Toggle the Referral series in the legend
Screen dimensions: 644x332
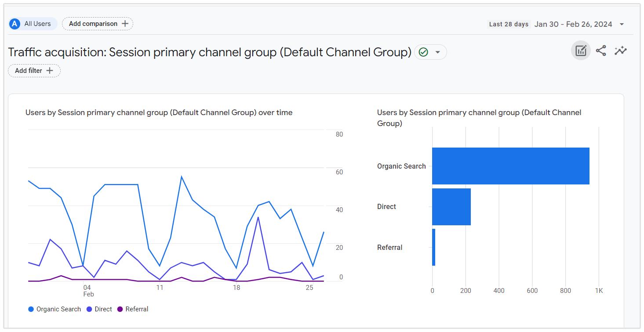coord(137,309)
